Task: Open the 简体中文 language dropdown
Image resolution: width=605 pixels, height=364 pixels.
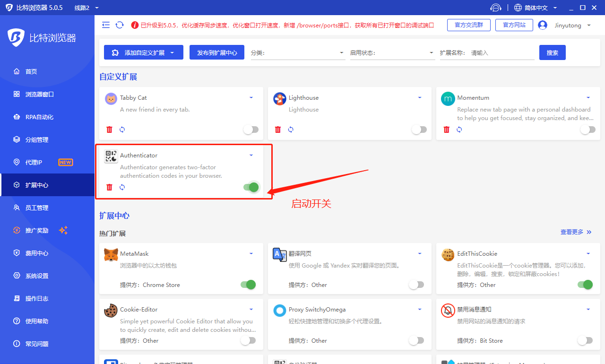Action: click(536, 8)
